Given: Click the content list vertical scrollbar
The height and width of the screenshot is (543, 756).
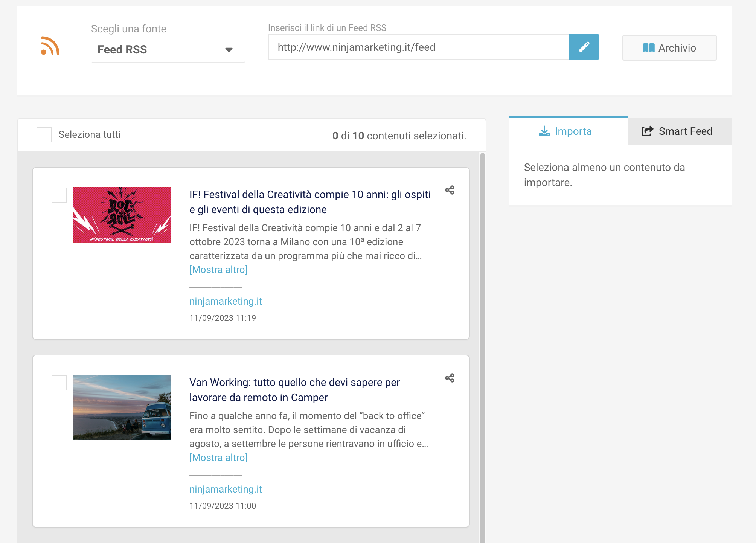Looking at the screenshot, I should click(x=482, y=339).
